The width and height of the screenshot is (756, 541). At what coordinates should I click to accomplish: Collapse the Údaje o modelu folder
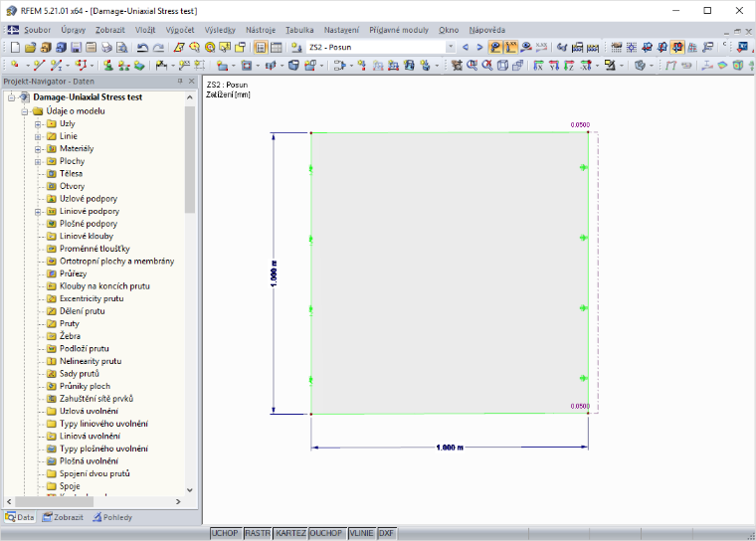pyautogui.click(x=24, y=111)
